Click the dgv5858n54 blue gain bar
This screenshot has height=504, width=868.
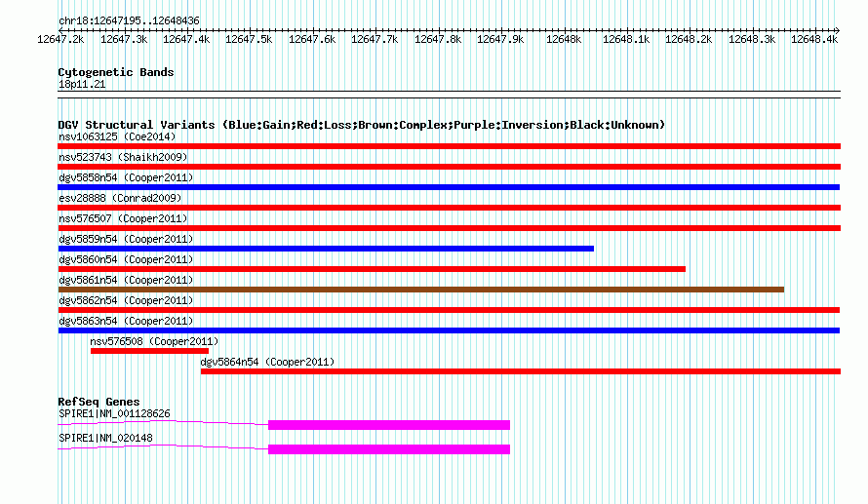449,187
